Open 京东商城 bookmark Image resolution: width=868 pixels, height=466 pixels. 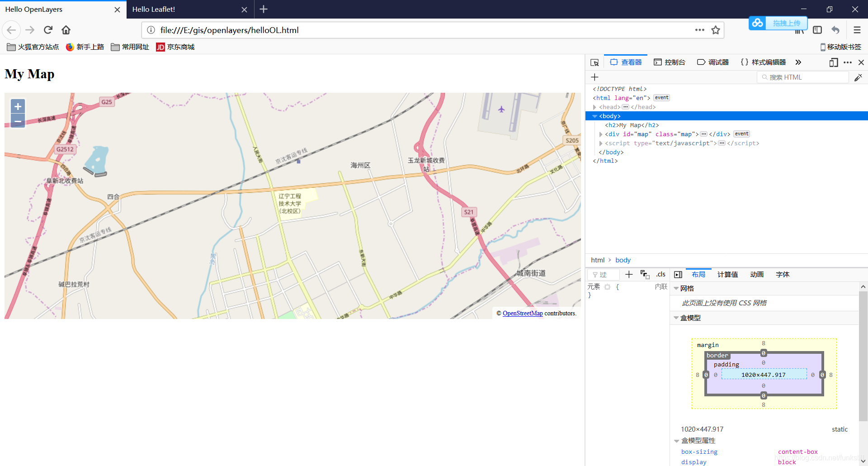175,47
